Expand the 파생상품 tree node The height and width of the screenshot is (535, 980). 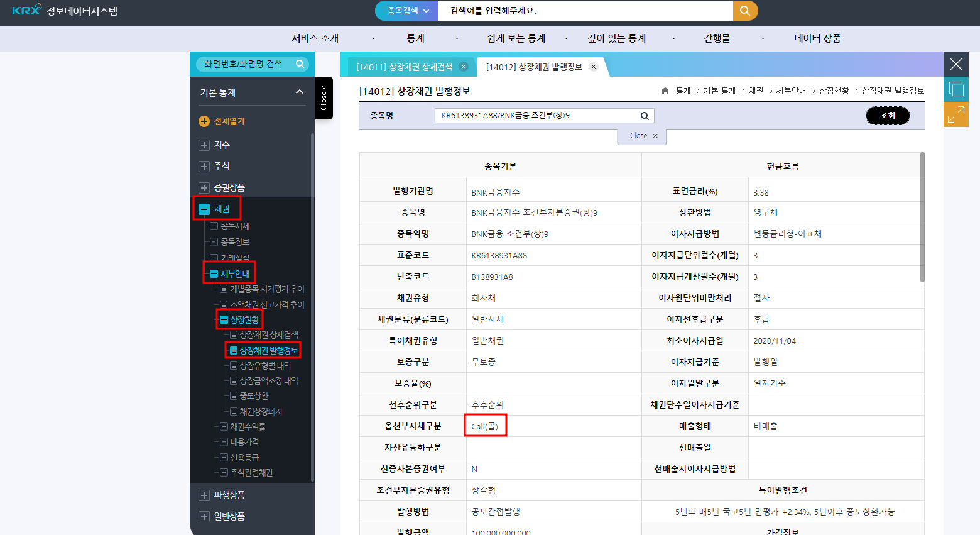click(204, 495)
